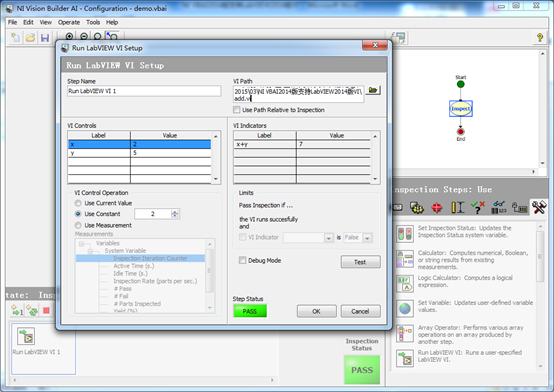Image resolution: width=554 pixels, height=392 pixels.
Task: Toggle the Debug Mode checkbox
Action: (x=242, y=261)
